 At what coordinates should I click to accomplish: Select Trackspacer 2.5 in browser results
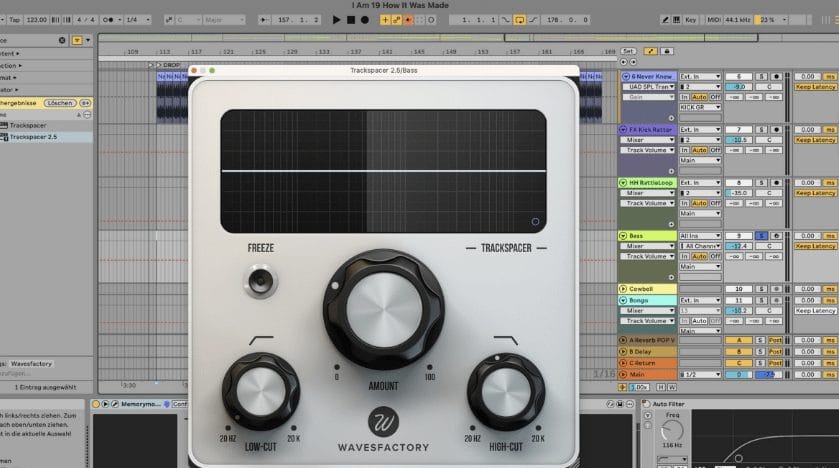point(46,137)
